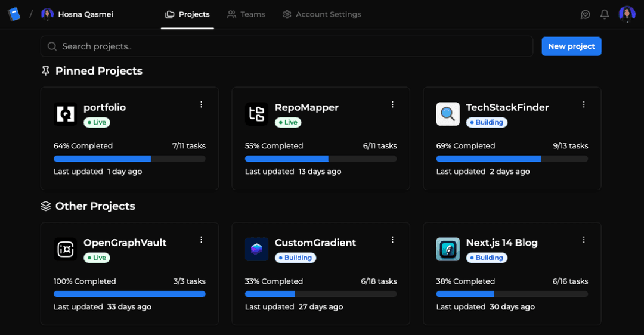Click the CustomGradient cube icon
Screen dimensions: 644x335
pos(256,249)
